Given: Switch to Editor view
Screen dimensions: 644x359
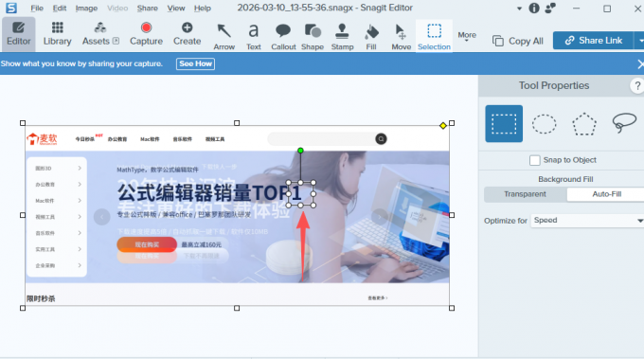Looking at the screenshot, I should (x=19, y=34).
